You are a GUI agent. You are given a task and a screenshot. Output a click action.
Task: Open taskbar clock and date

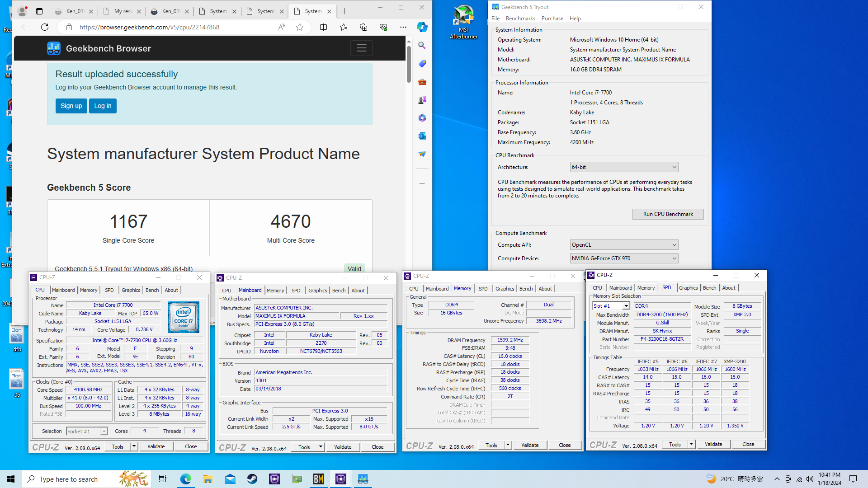click(829, 479)
